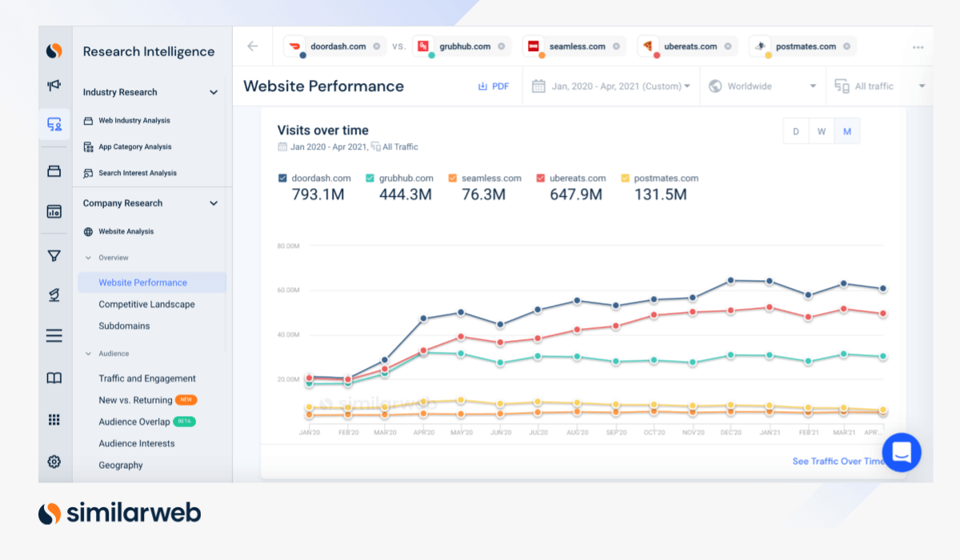Screen dimensions: 960x560
Task: Open Audience Overlap
Action: pyautogui.click(x=134, y=422)
